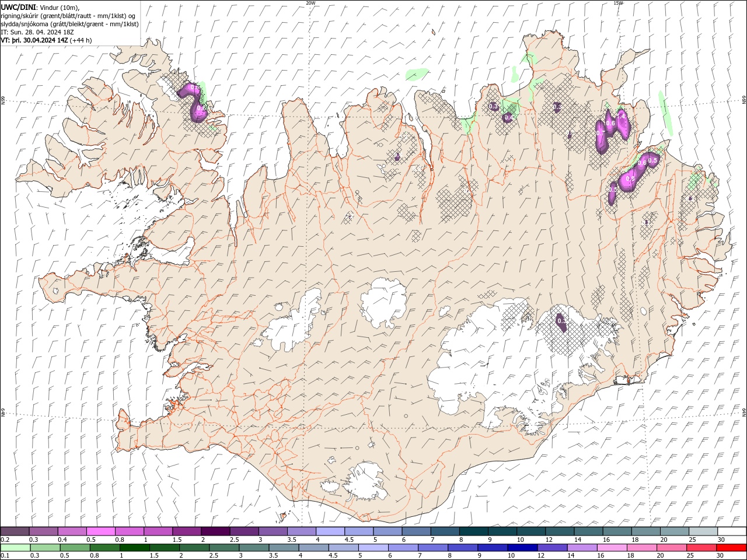The height and width of the screenshot is (560, 747).
Task: Select the white 30 swatch, upper legend row
Action: (732, 531)
